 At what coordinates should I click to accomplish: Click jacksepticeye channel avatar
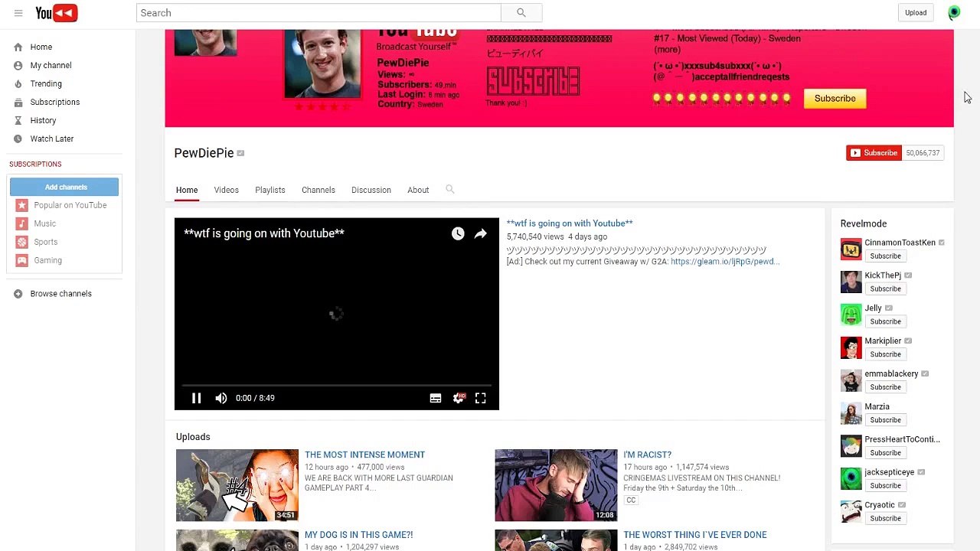[x=851, y=479]
